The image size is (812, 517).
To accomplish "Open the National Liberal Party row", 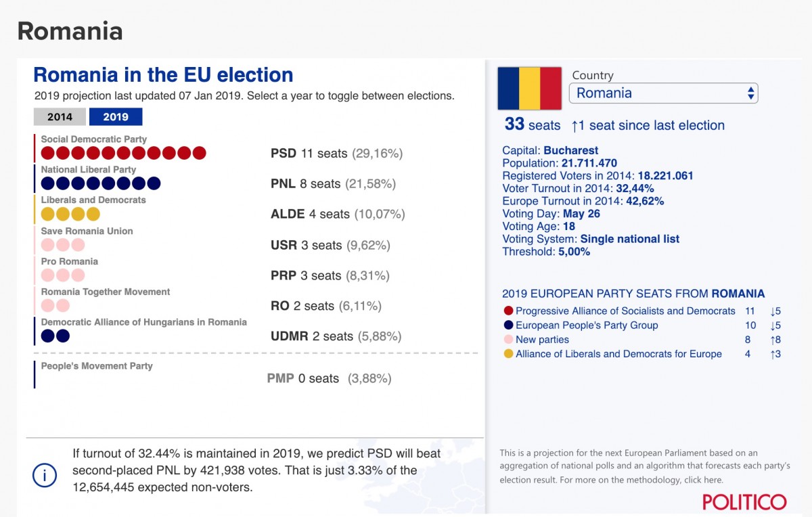I will point(88,170).
